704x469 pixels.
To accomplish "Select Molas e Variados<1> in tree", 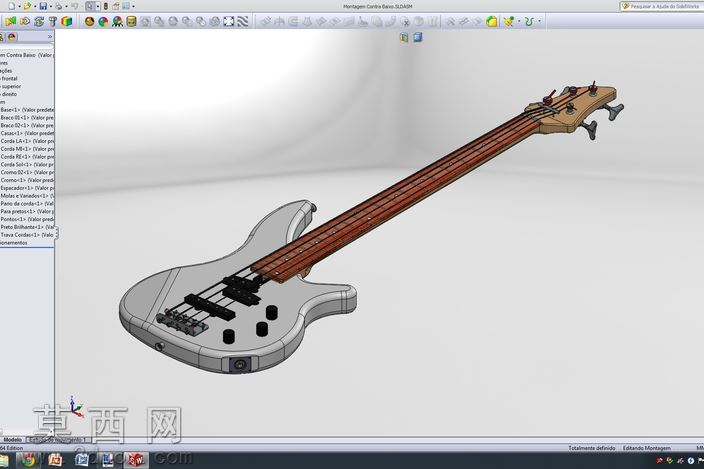I will pos(27,196).
